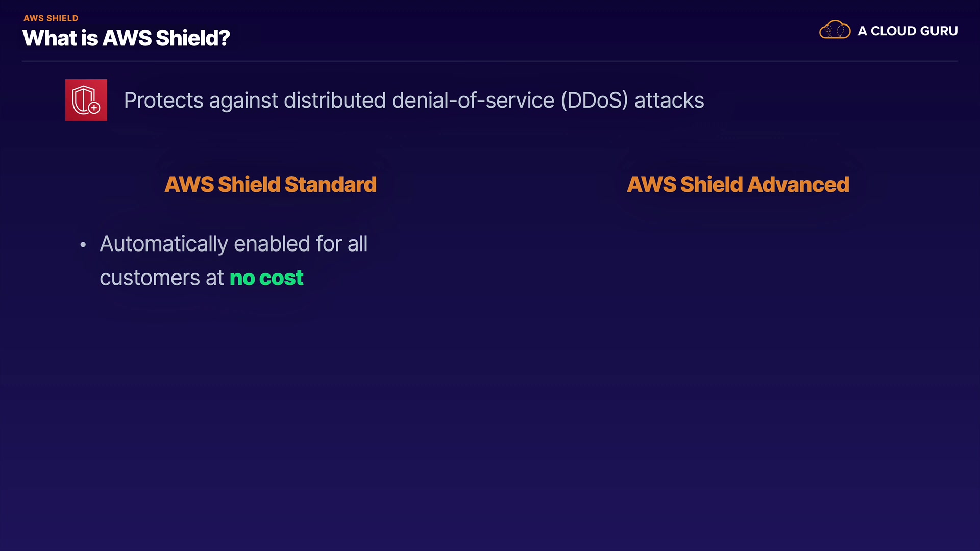Viewport: 980px width, 551px height.
Task: Click the word 'Protects' in the description
Action: (163, 101)
